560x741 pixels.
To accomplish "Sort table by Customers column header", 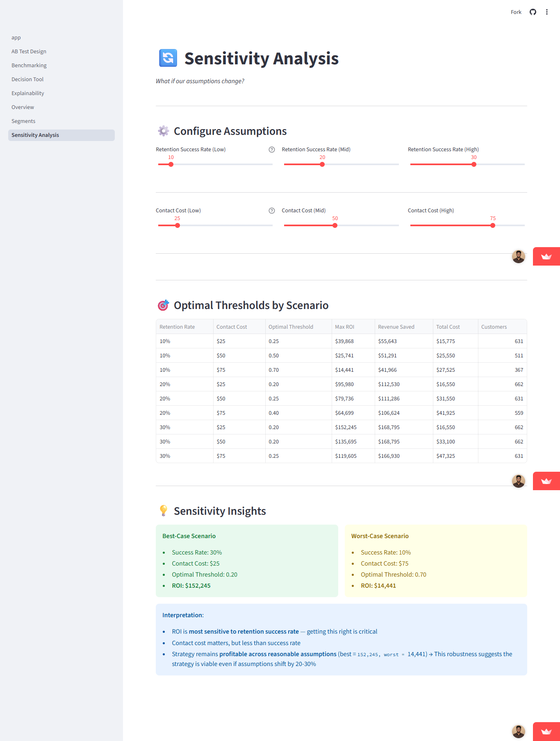I will click(x=502, y=327).
